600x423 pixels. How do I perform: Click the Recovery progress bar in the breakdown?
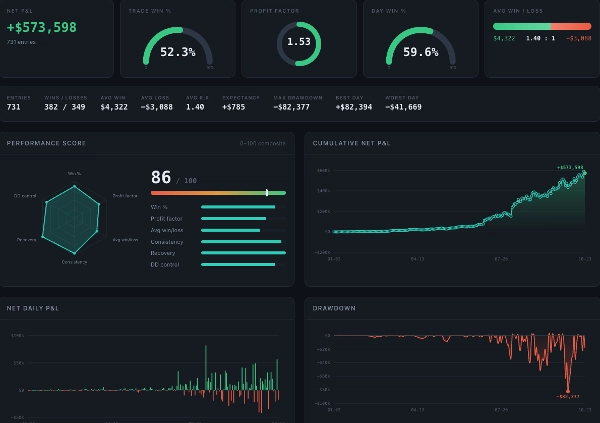(243, 253)
